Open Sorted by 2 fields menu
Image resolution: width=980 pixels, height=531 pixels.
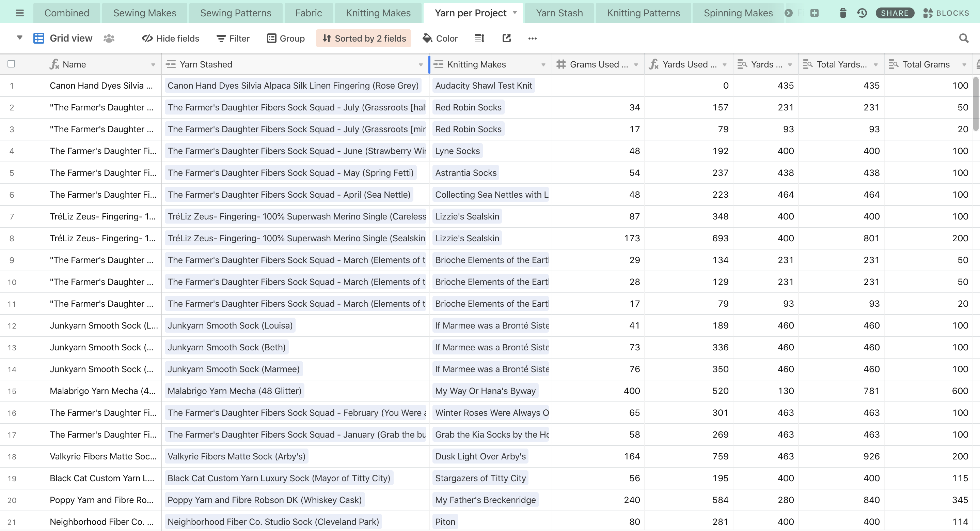pos(364,38)
